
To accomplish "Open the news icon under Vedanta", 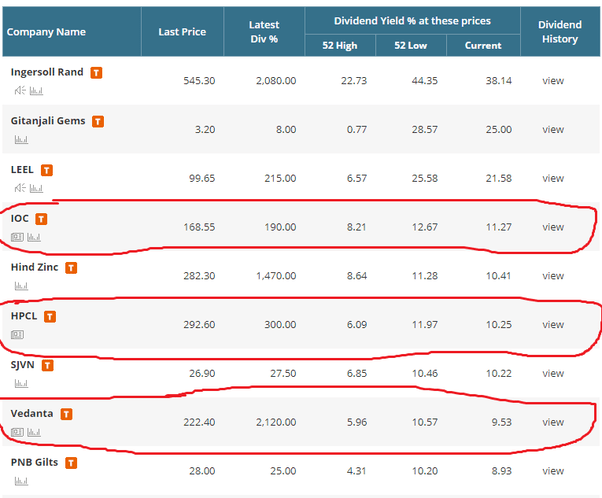I will (x=17, y=432).
